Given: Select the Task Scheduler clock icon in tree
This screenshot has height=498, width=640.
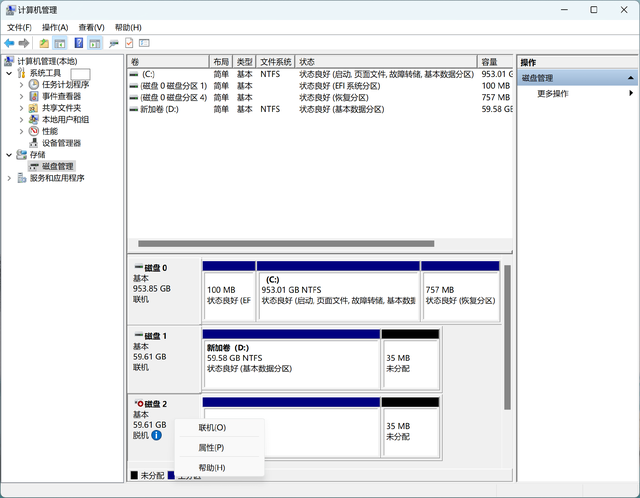Looking at the screenshot, I should click(x=33, y=84).
